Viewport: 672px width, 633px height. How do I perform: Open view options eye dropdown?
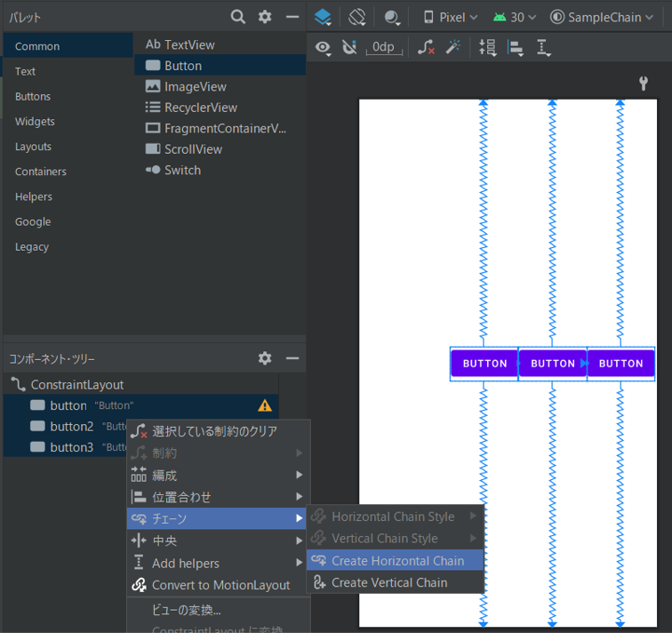click(x=324, y=48)
